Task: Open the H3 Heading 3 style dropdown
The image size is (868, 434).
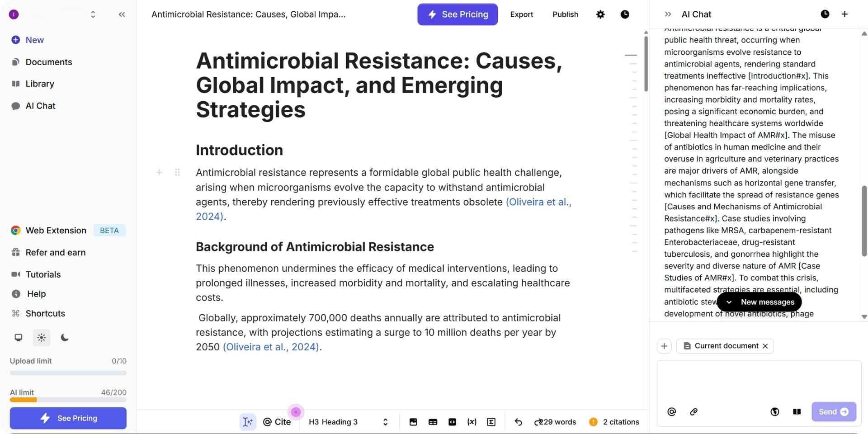Action: [x=348, y=422]
